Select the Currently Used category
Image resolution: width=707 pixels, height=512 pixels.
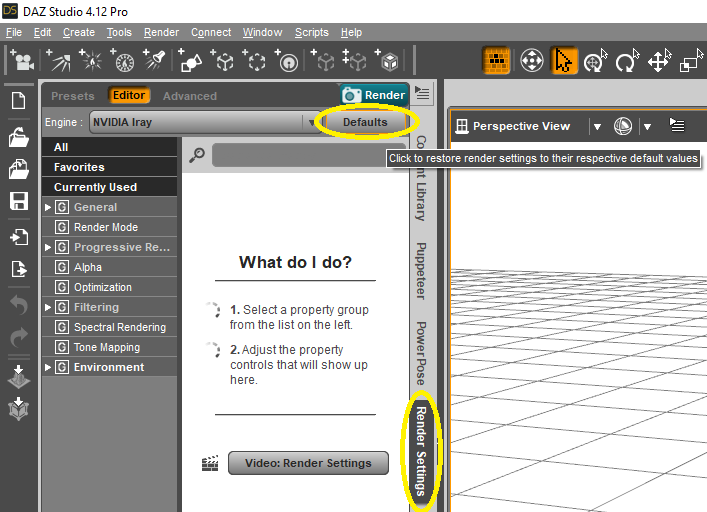click(110, 187)
